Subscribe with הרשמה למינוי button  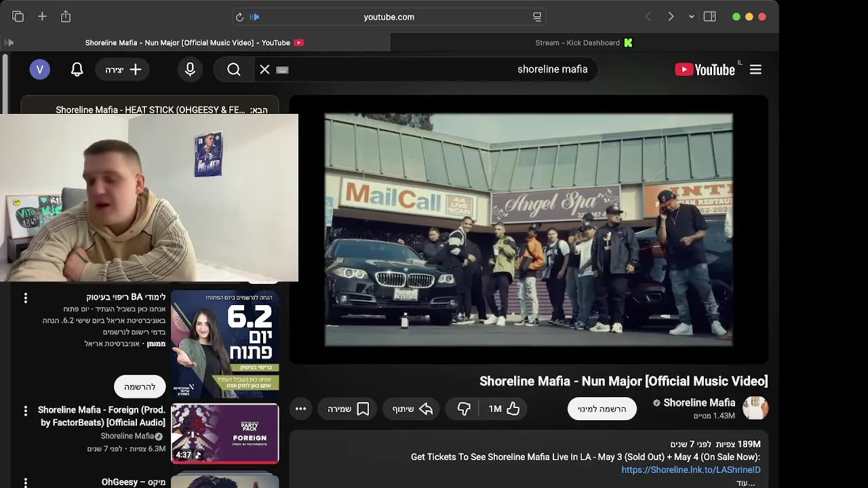point(602,409)
